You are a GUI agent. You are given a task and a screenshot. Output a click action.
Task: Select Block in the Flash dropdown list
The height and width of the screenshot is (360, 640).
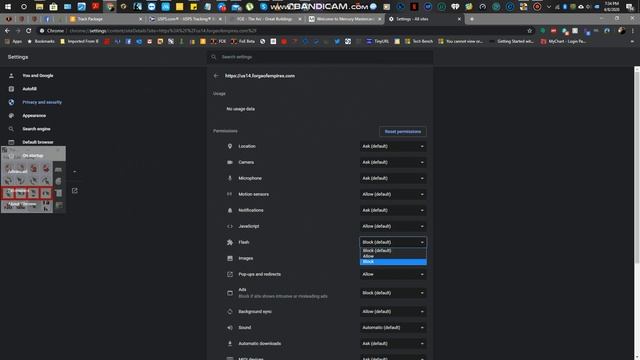tap(393, 262)
